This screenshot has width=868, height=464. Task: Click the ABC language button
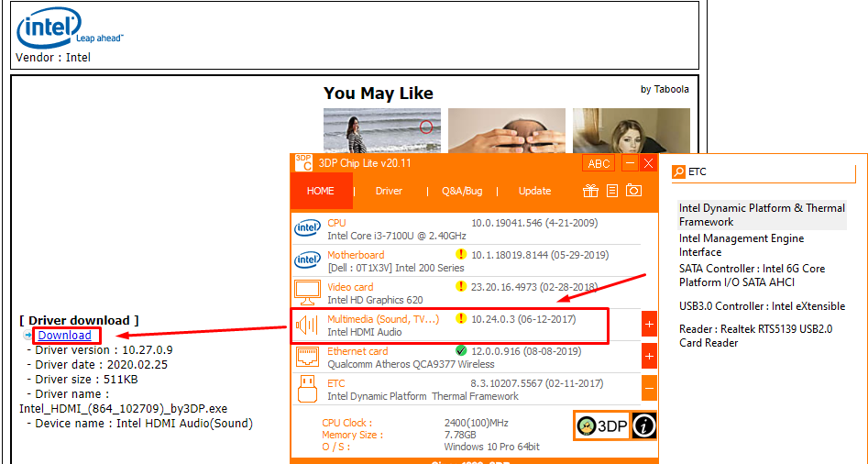pos(599,163)
